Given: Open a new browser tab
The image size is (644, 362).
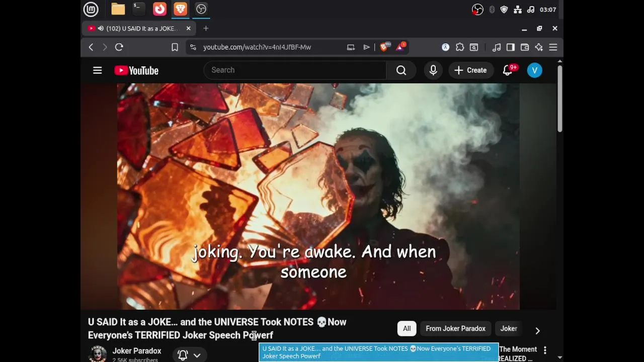Looking at the screenshot, I should 206,29.
